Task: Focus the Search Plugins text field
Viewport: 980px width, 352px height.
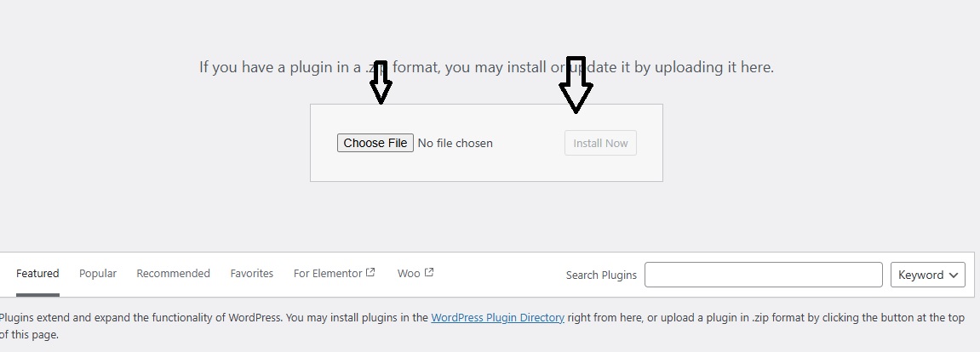Action: click(x=763, y=275)
